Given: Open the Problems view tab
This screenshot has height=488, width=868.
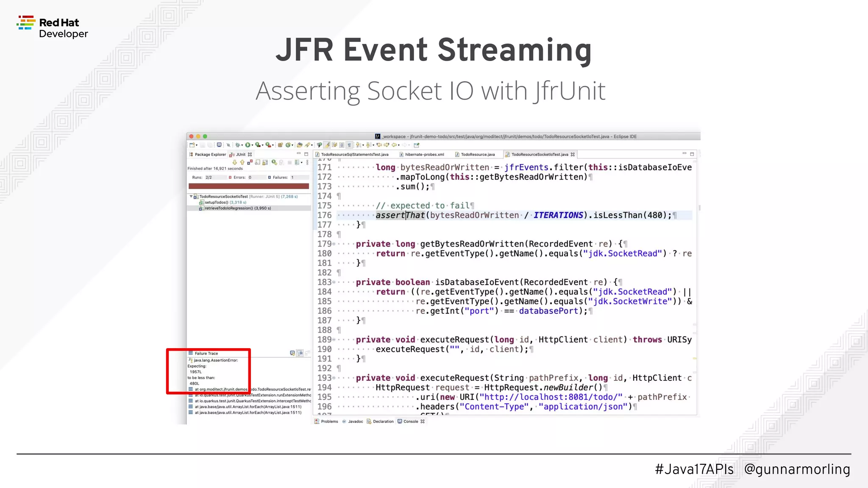Looking at the screenshot, I should 326,421.
